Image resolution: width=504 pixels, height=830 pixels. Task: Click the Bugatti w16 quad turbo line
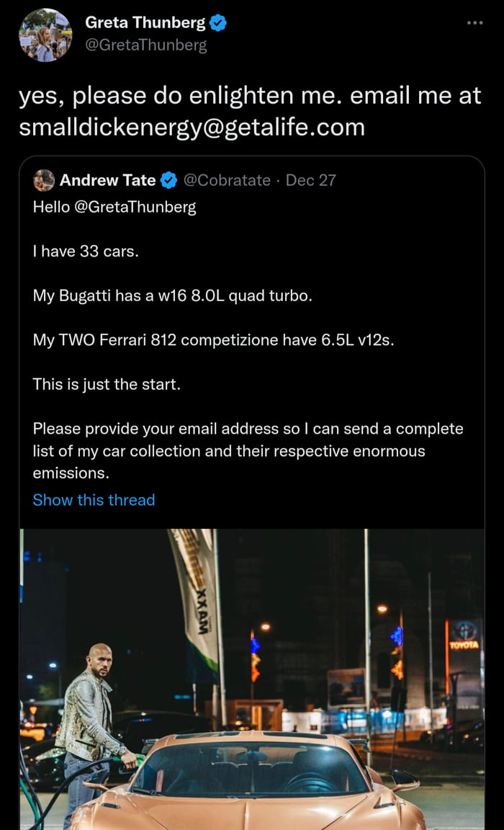[x=173, y=295]
